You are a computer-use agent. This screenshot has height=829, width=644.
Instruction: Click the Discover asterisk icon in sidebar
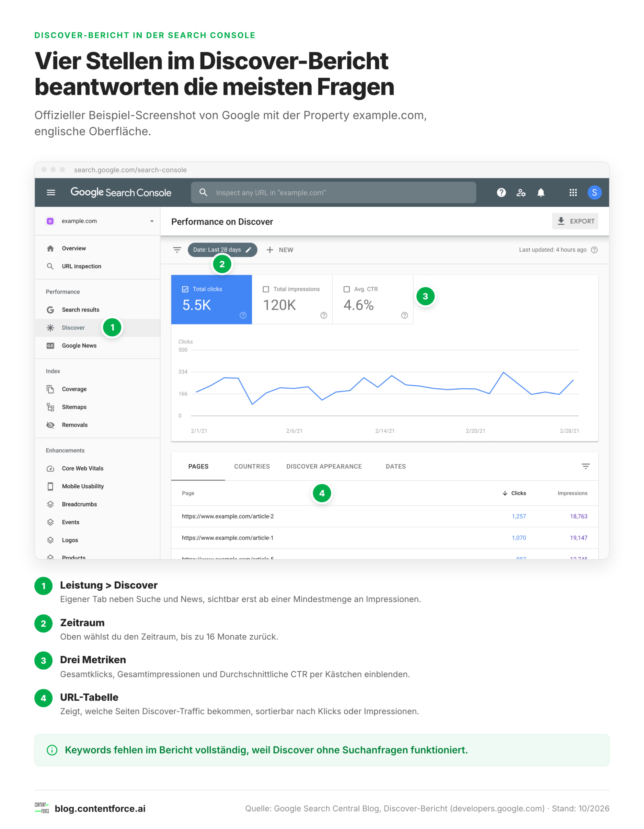tap(50, 328)
